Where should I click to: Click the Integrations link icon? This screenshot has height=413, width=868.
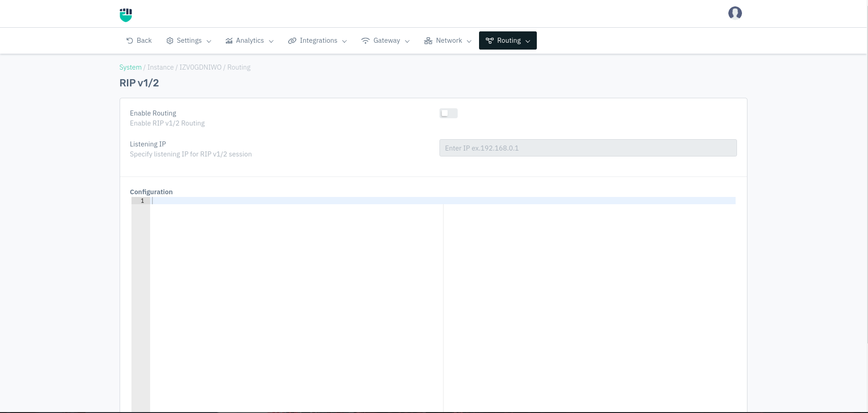(292, 41)
